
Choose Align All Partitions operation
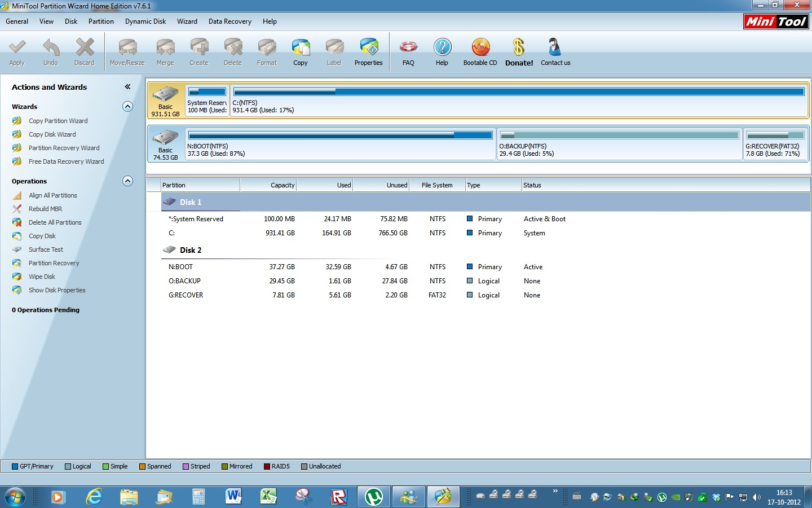pos(52,195)
